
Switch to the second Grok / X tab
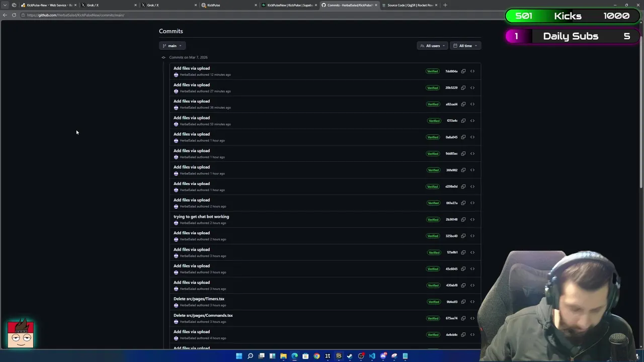[170, 5]
